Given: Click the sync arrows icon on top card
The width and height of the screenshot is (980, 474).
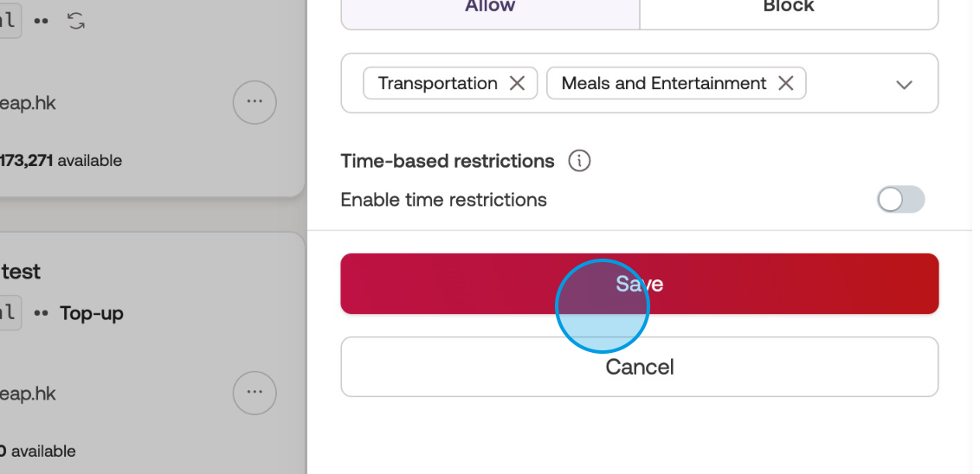Looking at the screenshot, I should (76, 22).
